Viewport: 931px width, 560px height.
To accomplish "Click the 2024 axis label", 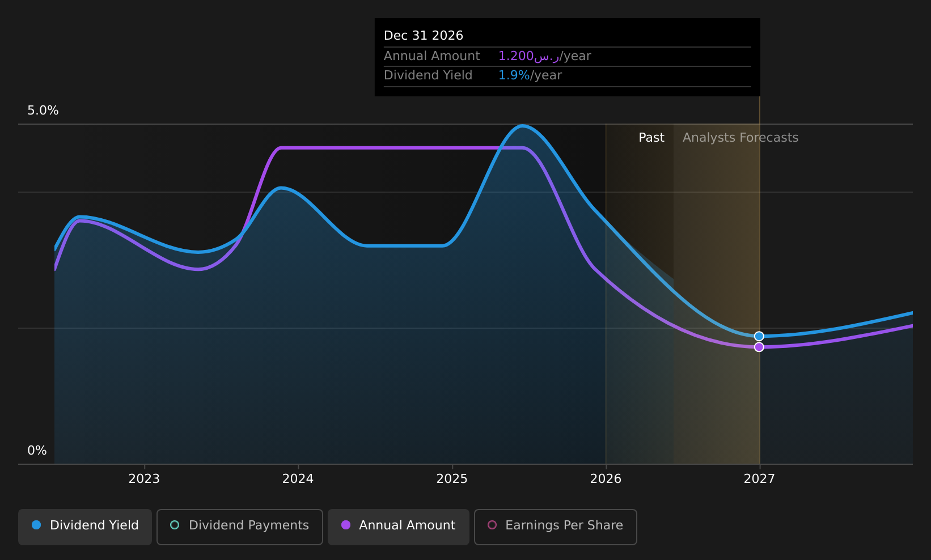I will [298, 479].
